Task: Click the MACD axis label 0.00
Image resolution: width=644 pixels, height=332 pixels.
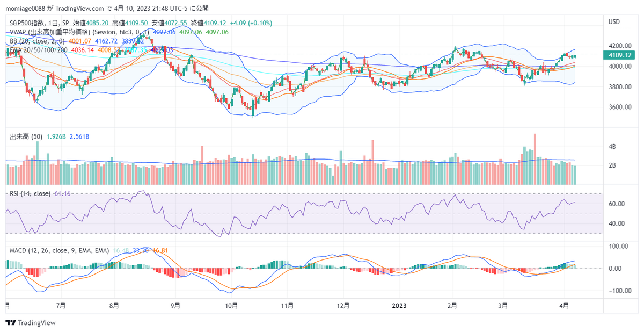Action: pyautogui.click(x=615, y=269)
